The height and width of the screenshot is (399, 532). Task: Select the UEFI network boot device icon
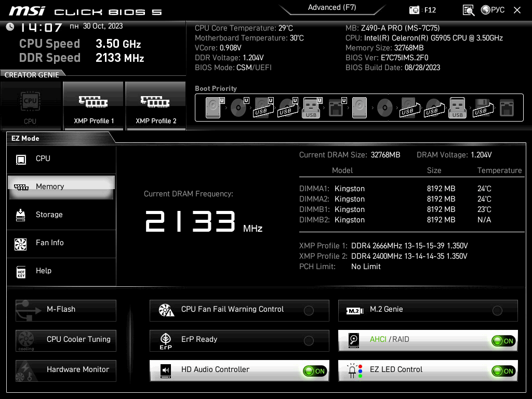click(x=337, y=108)
